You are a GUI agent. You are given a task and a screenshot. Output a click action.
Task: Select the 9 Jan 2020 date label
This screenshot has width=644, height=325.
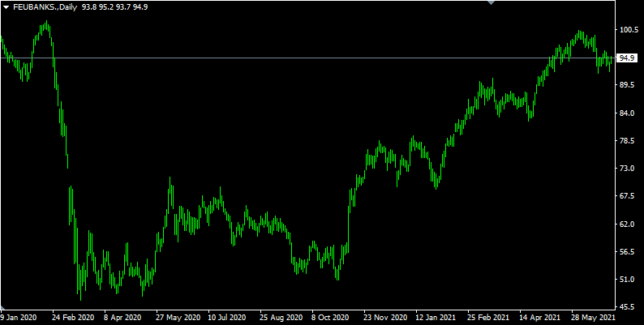tap(18, 318)
